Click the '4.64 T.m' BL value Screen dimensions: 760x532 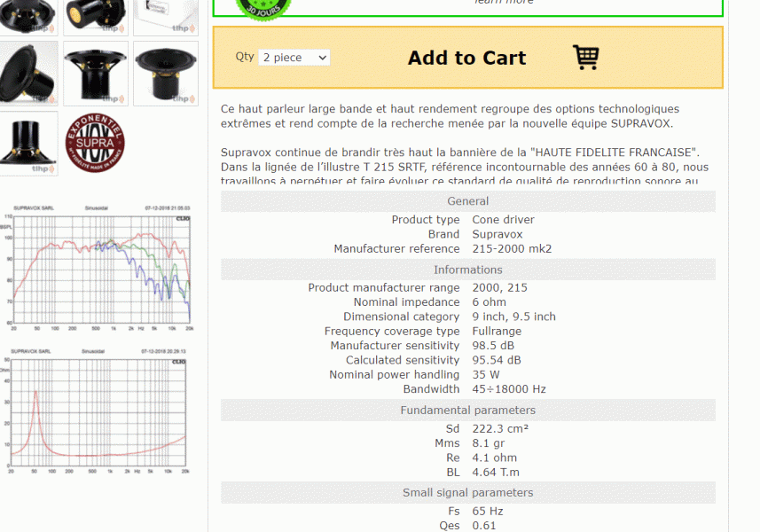click(496, 472)
